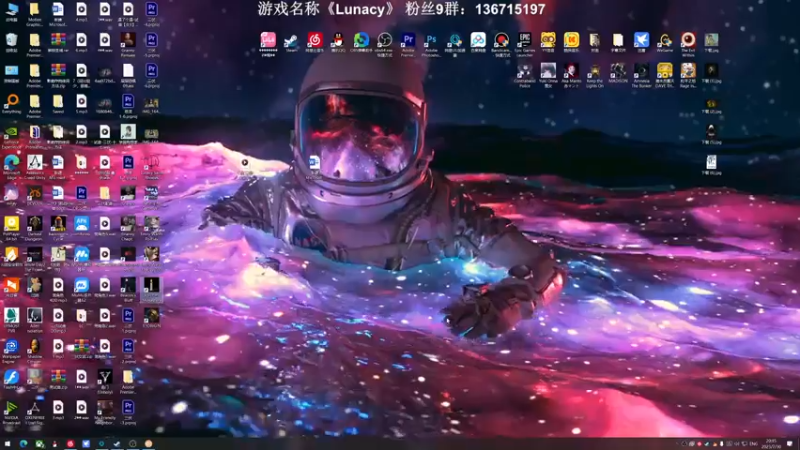Open the Contraband Police game shortcut
The width and height of the screenshot is (800, 450).
pos(524,75)
